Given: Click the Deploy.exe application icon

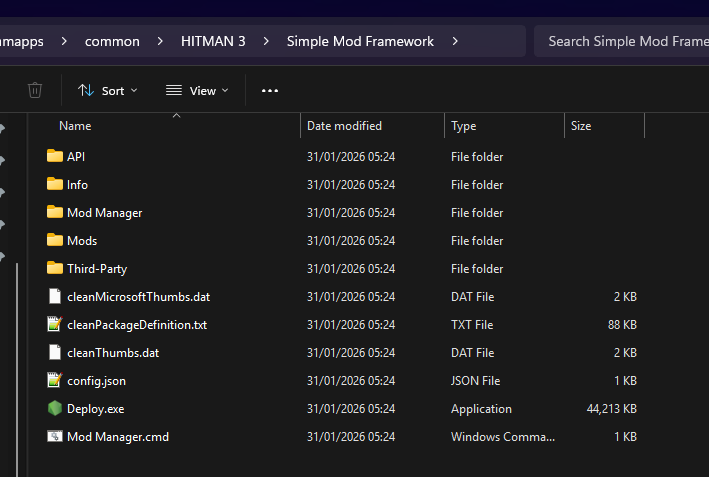Looking at the screenshot, I should 54,409.
